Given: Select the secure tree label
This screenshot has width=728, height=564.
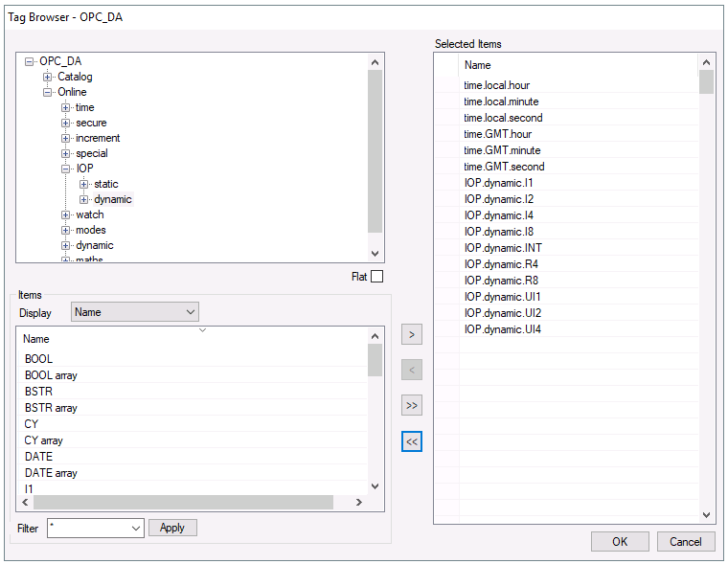Looking at the screenshot, I should (x=91, y=123).
